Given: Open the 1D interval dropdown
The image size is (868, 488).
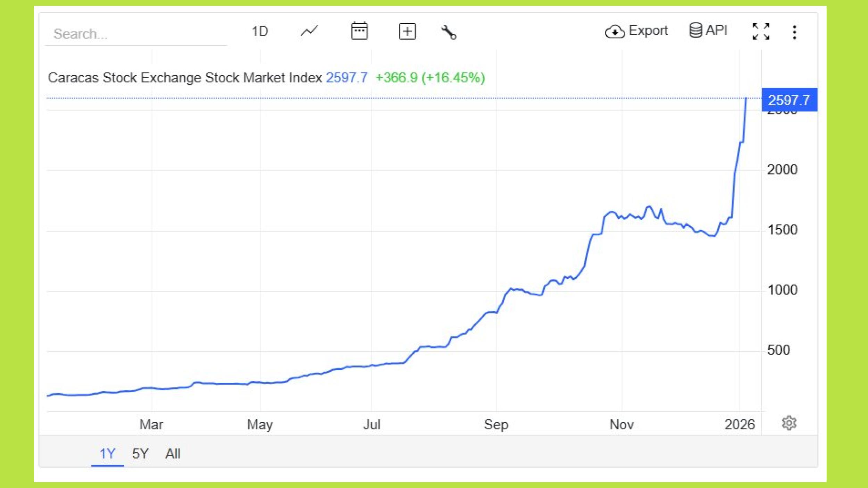Looking at the screenshot, I should [260, 32].
